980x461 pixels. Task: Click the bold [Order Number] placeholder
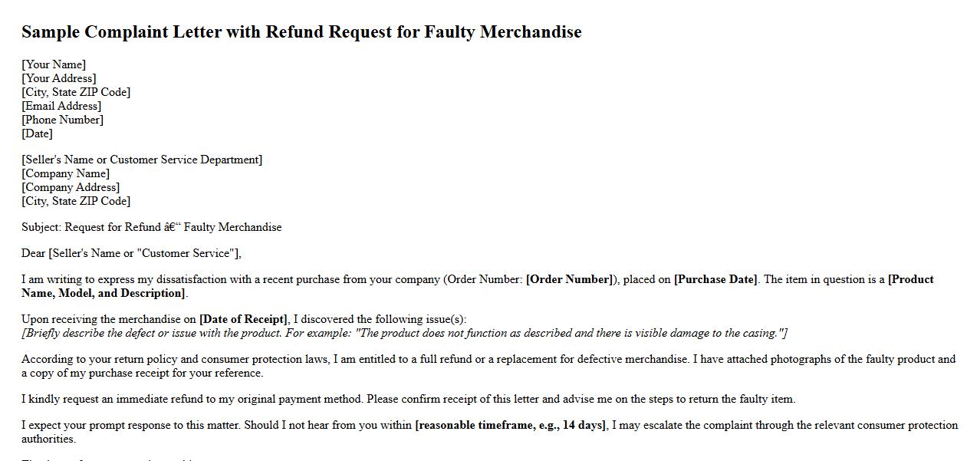pyautogui.click(x=571, y=279)
